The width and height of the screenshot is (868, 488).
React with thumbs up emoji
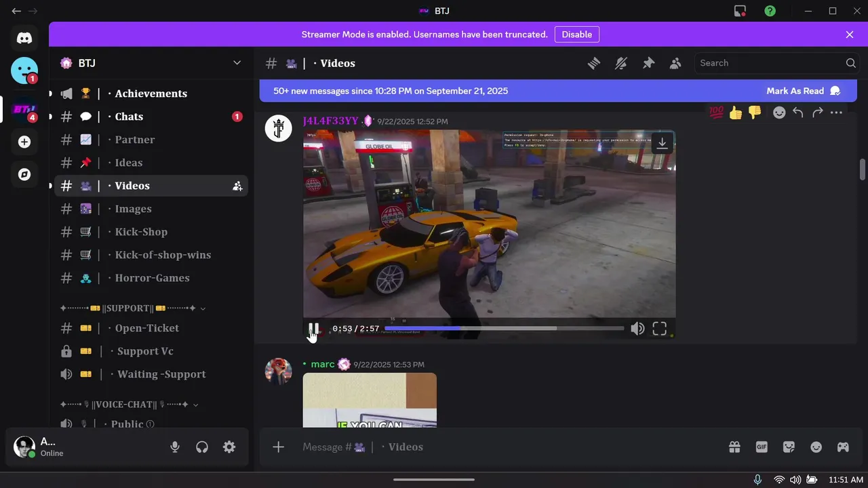coord(736,113)
